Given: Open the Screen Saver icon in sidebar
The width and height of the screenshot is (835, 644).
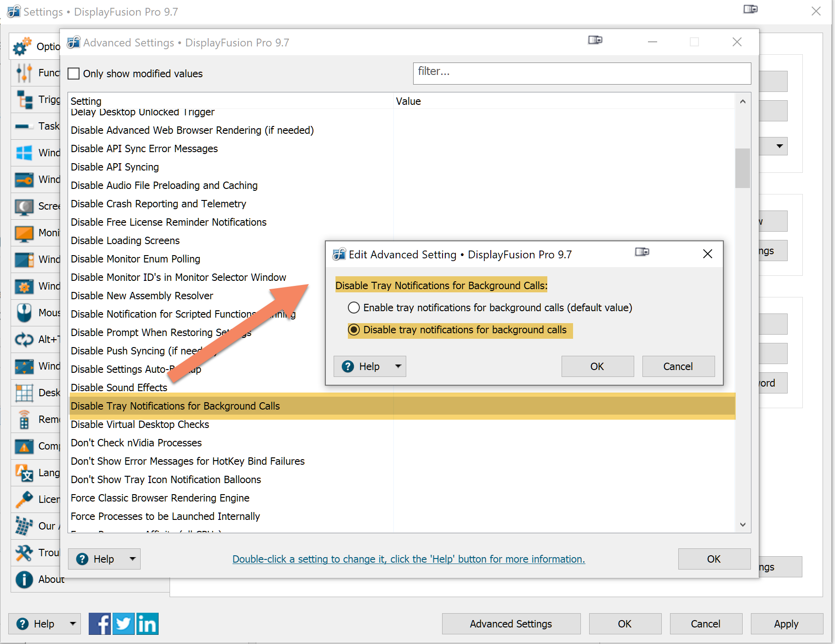Looking at the screenshot, I should click(x=24, y=206).
